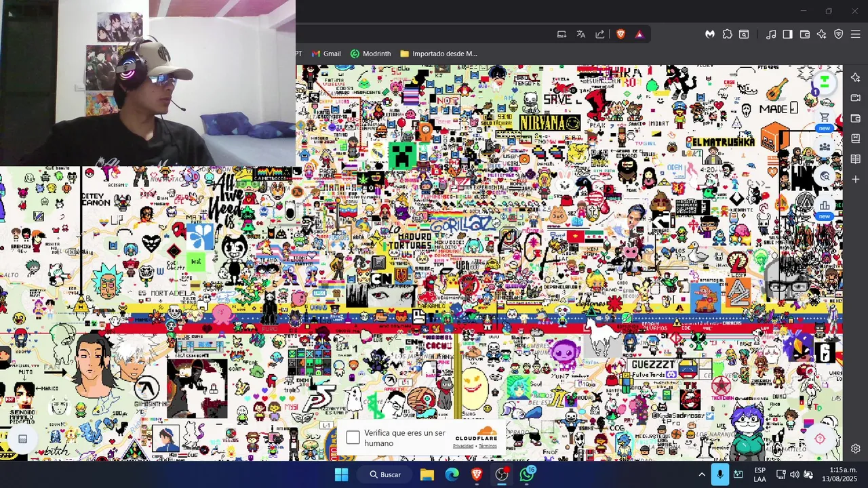Open File Explorer from taskbar

[x=427, y=474]
